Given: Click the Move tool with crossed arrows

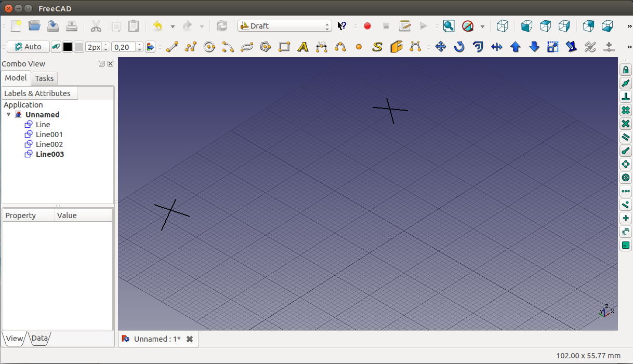Looking at the screenshot, I should pyautogui.click(x=441, y=47).
